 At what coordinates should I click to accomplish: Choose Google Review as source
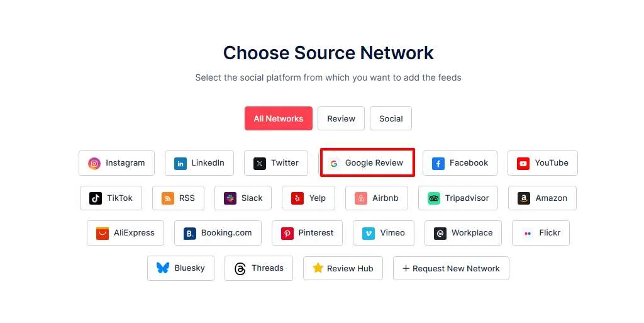(367, 163)
